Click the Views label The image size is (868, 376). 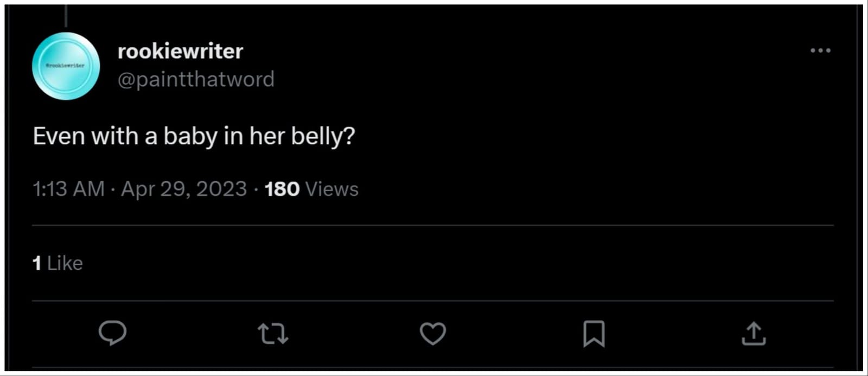(x=331, y=189)
